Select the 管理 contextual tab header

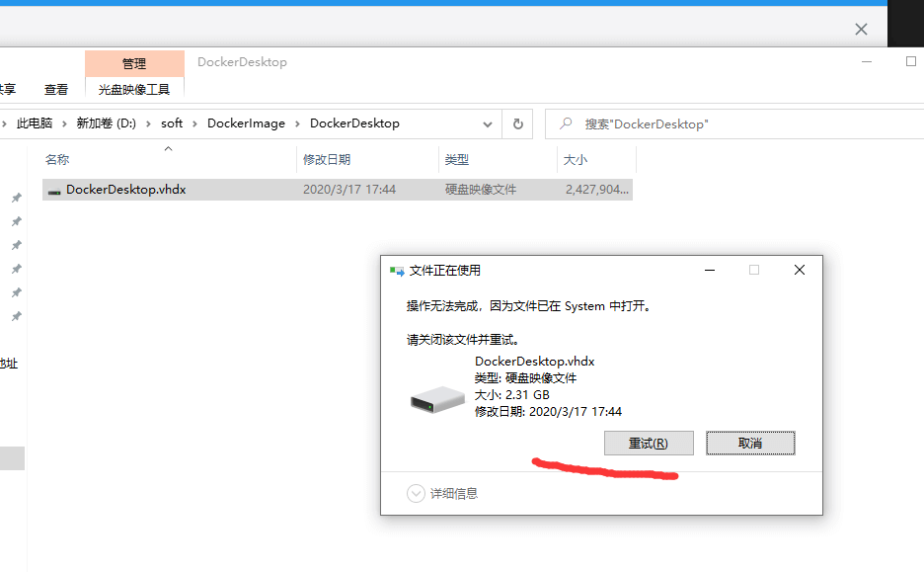(x=134, y=63)
